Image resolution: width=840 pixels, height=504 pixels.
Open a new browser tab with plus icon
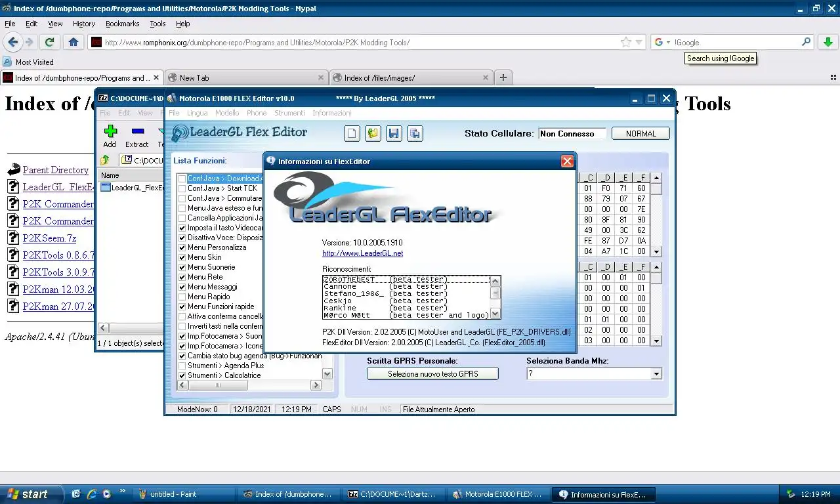[x=503, y=77]
